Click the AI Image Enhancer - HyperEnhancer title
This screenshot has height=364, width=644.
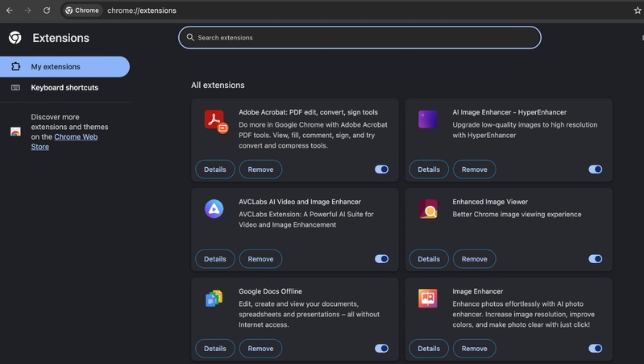click(509, 112)
